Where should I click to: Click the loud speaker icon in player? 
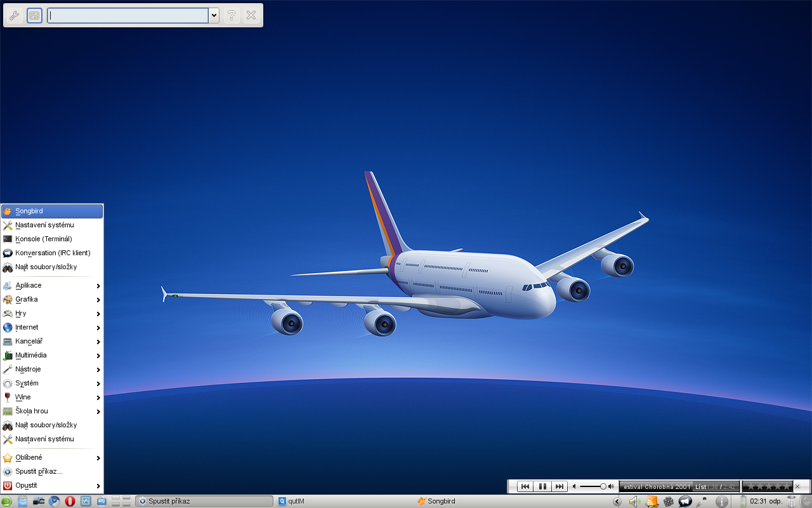click(x=611, y=486)
